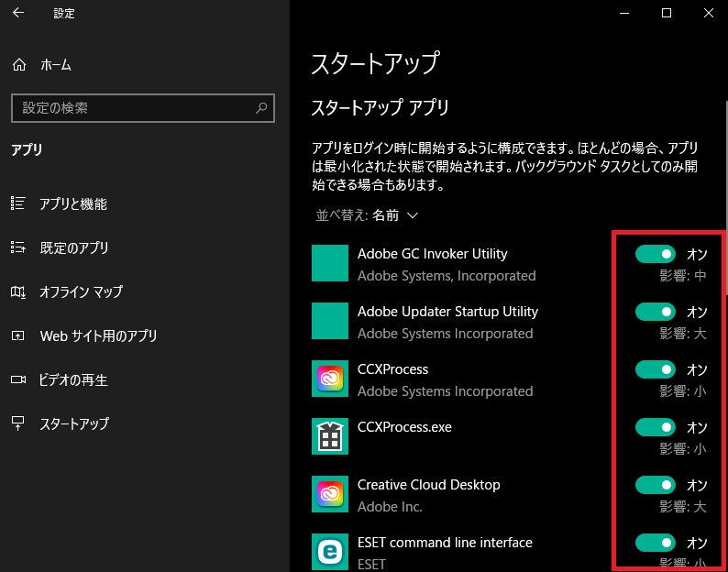Click the Web サイト用のアプリ icon
Screen dimensions: 728x572
(17, 335)
